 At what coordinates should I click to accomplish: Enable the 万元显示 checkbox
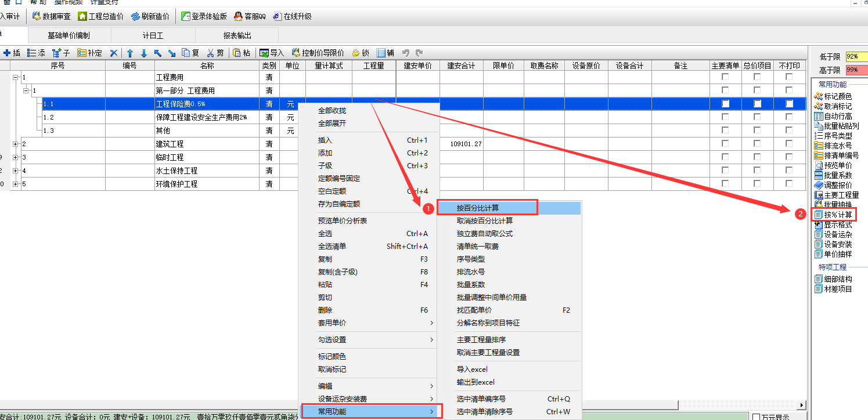pos(756,417)
